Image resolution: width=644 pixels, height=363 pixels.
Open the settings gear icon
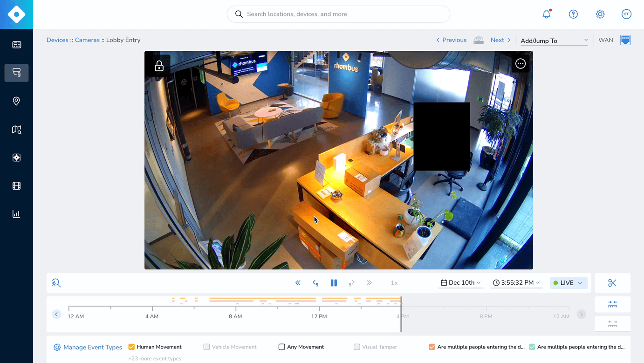tap(600, 14)
